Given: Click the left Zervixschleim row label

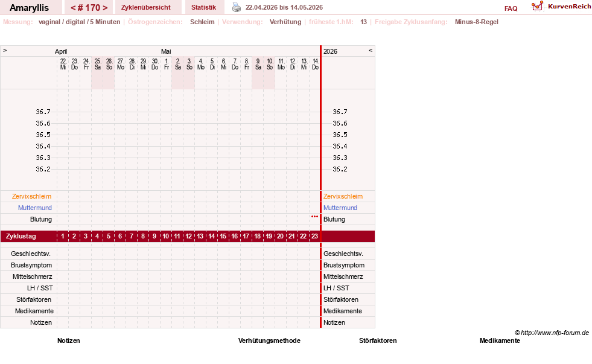Looking at the screenshot, I should tap(32, 196).
